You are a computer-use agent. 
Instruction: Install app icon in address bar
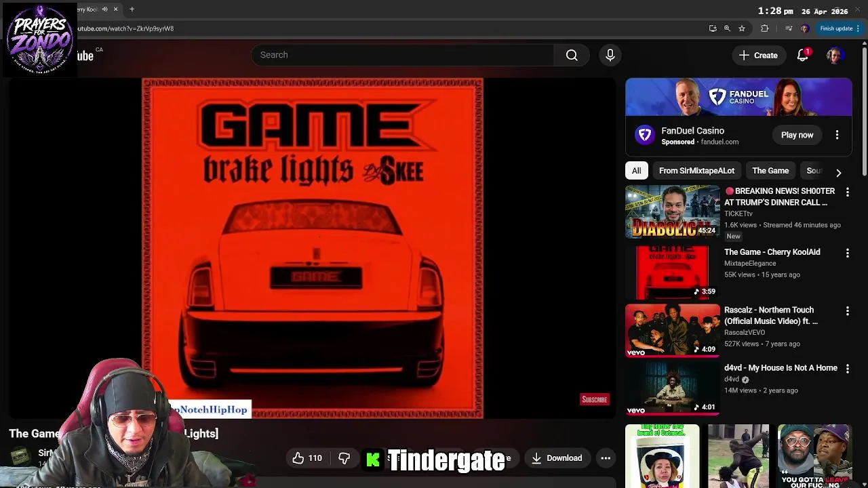coord(713,28)
